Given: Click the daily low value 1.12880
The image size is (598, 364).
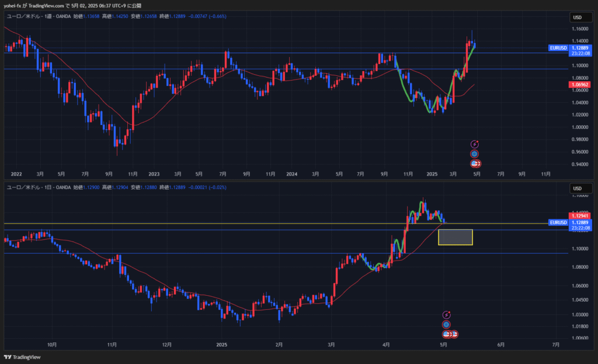Looking at the screenshot, I should [148, 187].
